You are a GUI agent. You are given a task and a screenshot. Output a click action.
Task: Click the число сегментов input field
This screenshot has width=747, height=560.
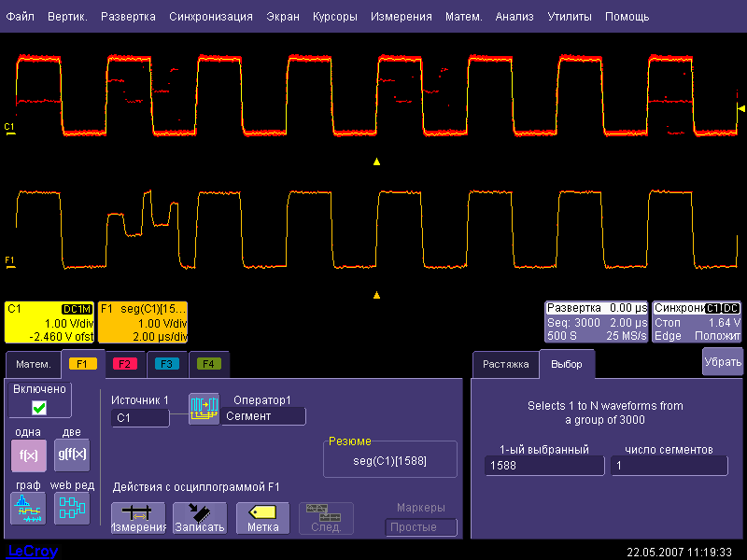669,466
